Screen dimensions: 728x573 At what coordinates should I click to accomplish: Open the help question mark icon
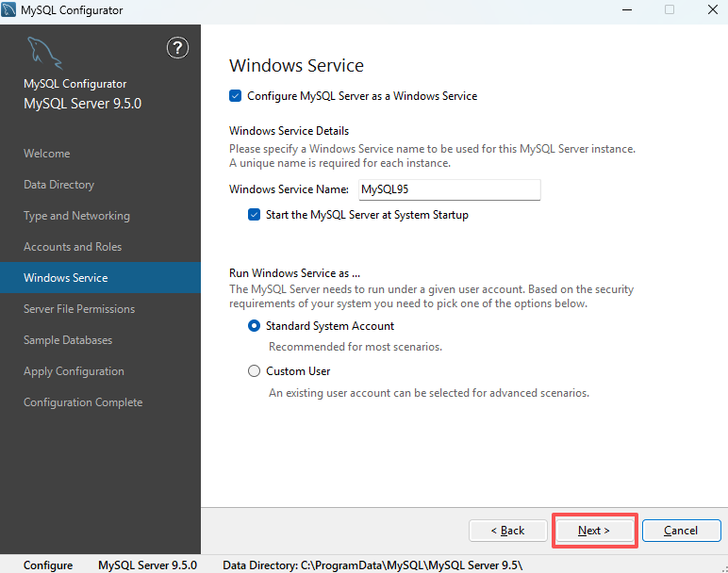(177, 48)
